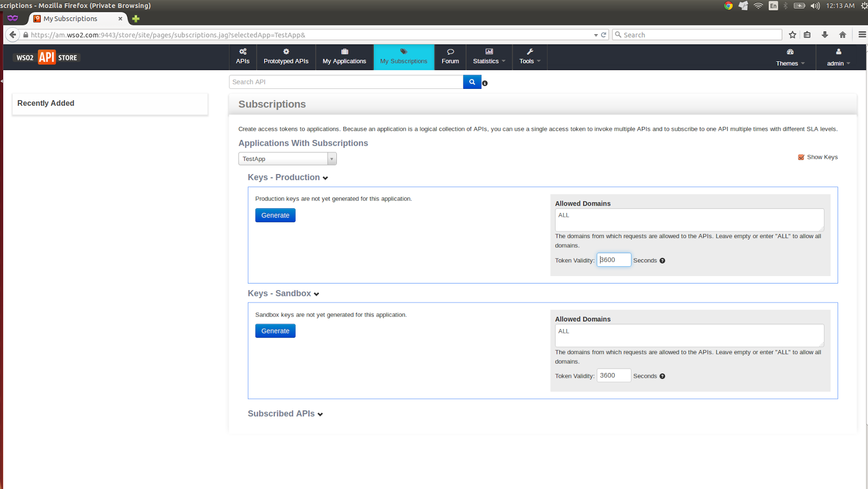Click Production Token Validity field
Viewport: 868px width, 489px height.
[614, 260]
